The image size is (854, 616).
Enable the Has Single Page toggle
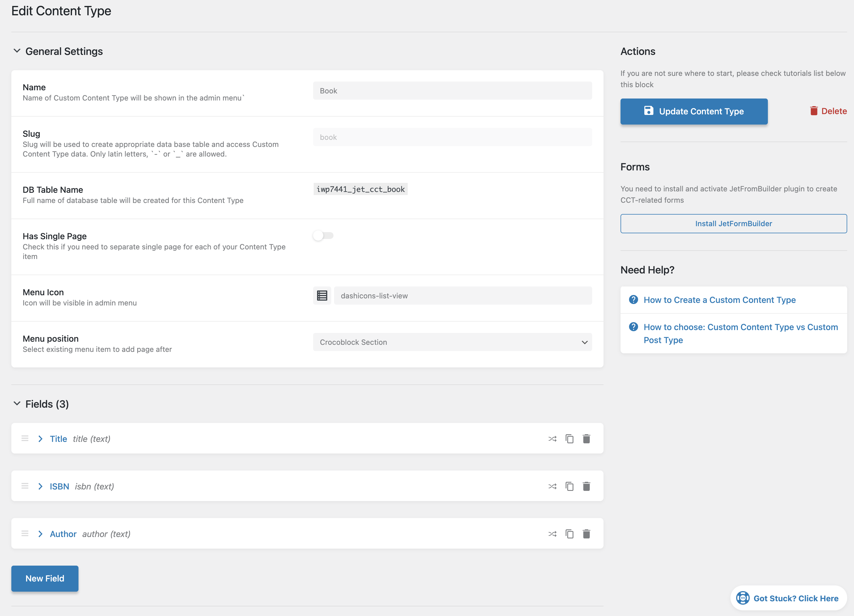click(x=323, y=236)
